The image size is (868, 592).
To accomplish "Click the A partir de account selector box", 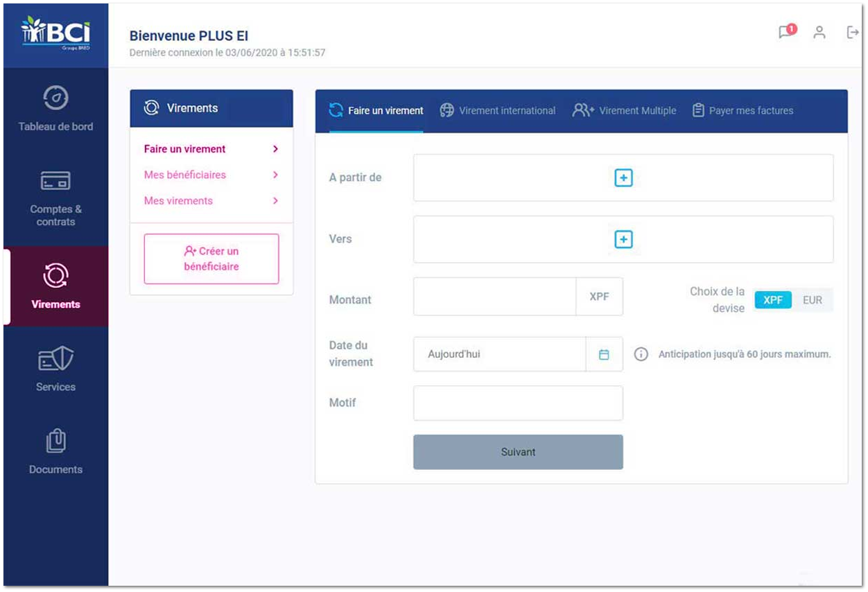I will click(x=623, y=178).
